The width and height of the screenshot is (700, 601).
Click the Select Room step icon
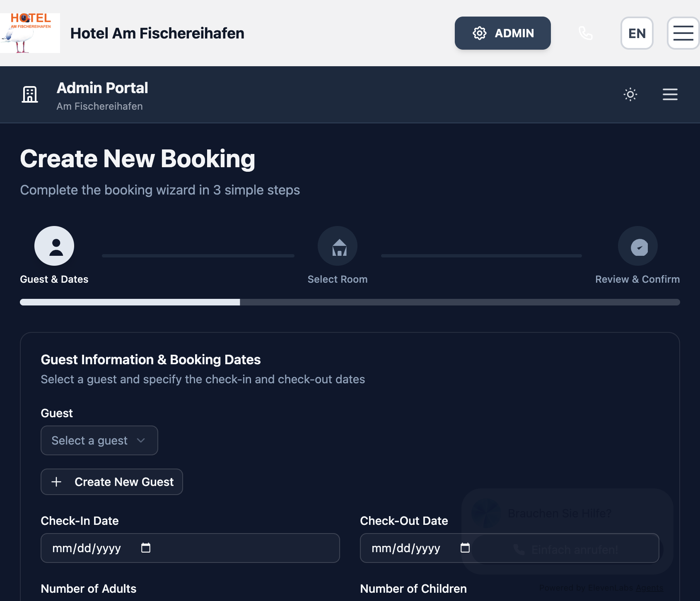pyautogui.click(x=338, y=245)
